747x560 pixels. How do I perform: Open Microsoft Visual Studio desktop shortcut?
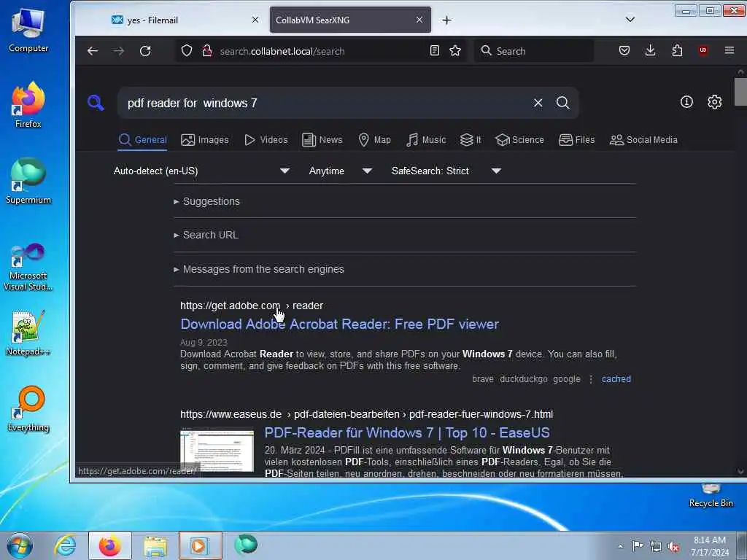point(28,267)
